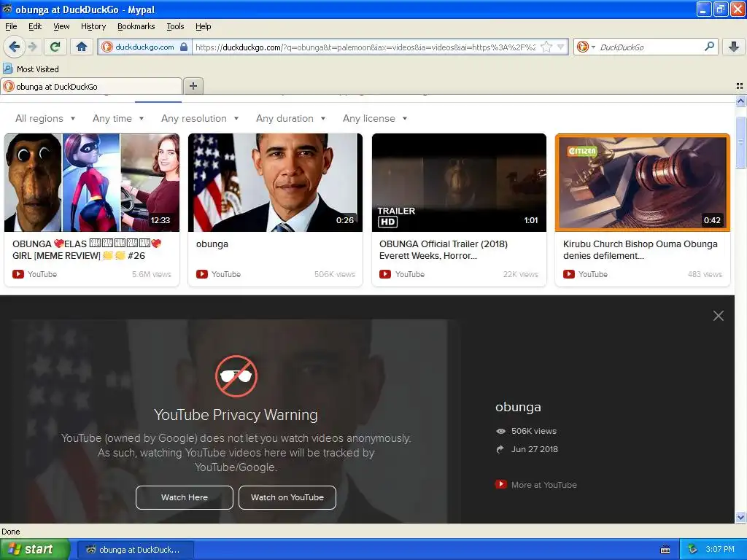Go back using the Back arrow button
This screenshot has height=560, width=747.
(14, 47)
